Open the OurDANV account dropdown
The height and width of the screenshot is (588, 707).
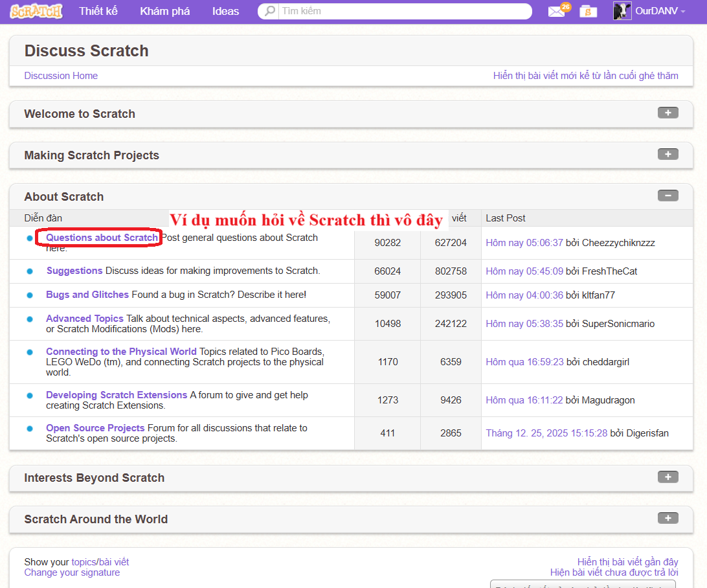coord(658,10)
